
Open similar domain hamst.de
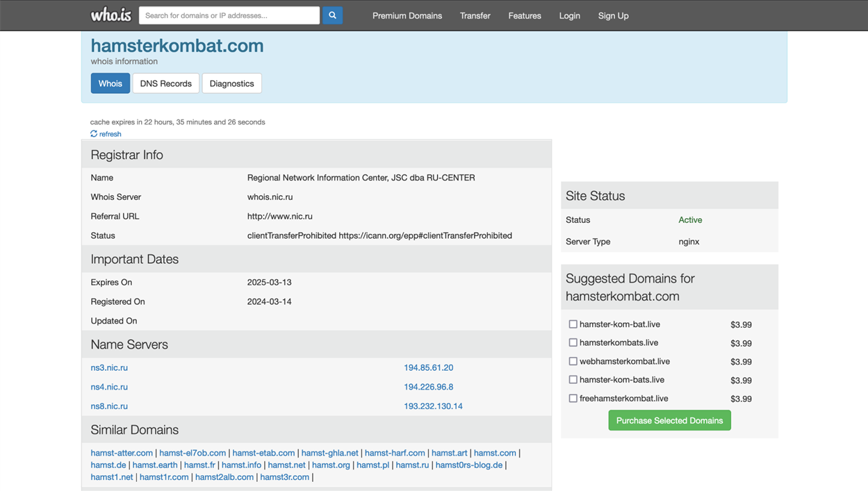pyautogui.click(x=108, y=465)
